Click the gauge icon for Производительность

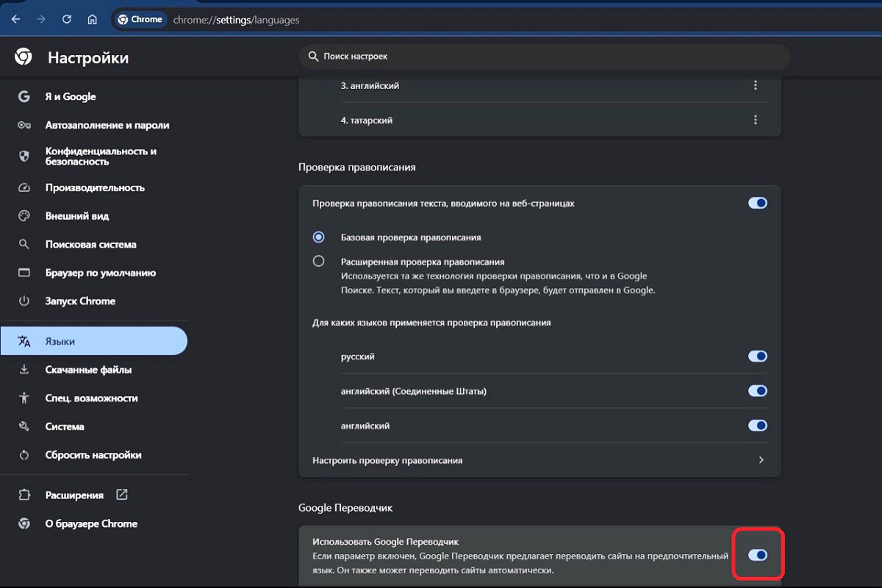[x=24, y=187]
